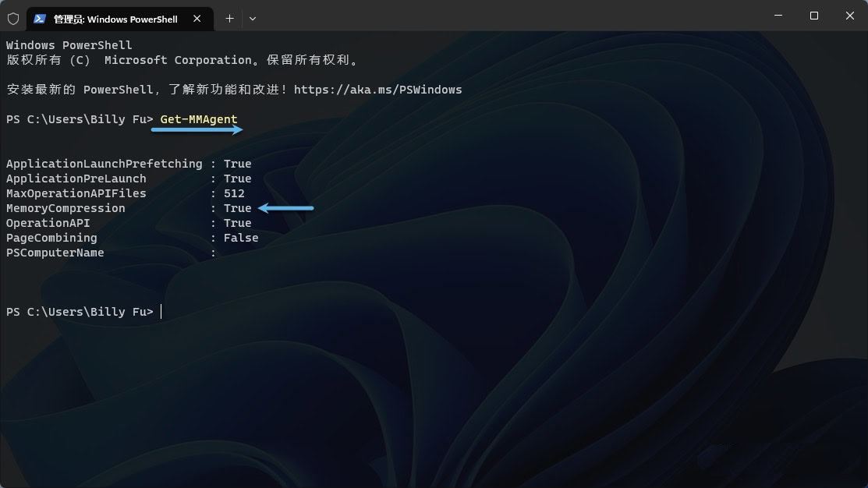Click the Get-MMAgent command text
The image size is (868, 488).
199,119
